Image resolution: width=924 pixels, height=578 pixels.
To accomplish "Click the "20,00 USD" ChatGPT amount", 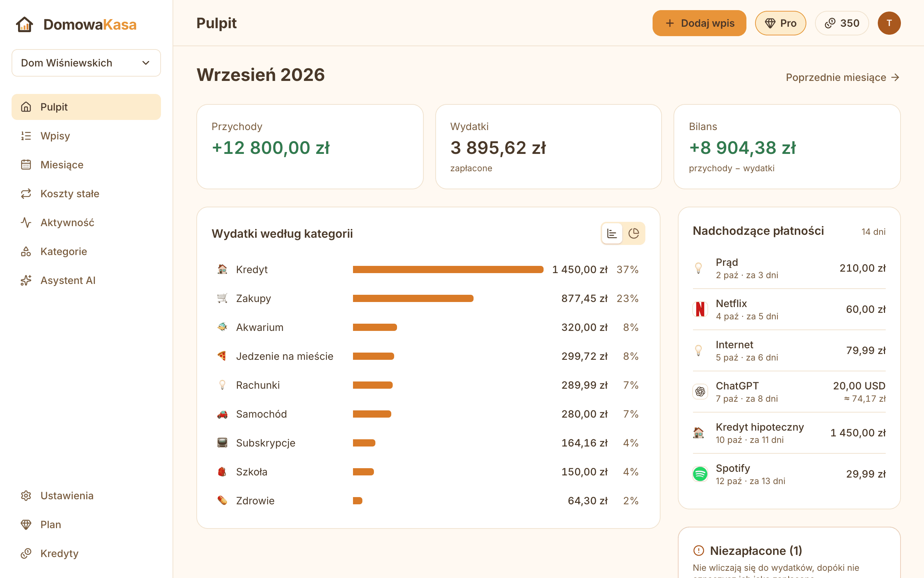I will click(859, 386).
